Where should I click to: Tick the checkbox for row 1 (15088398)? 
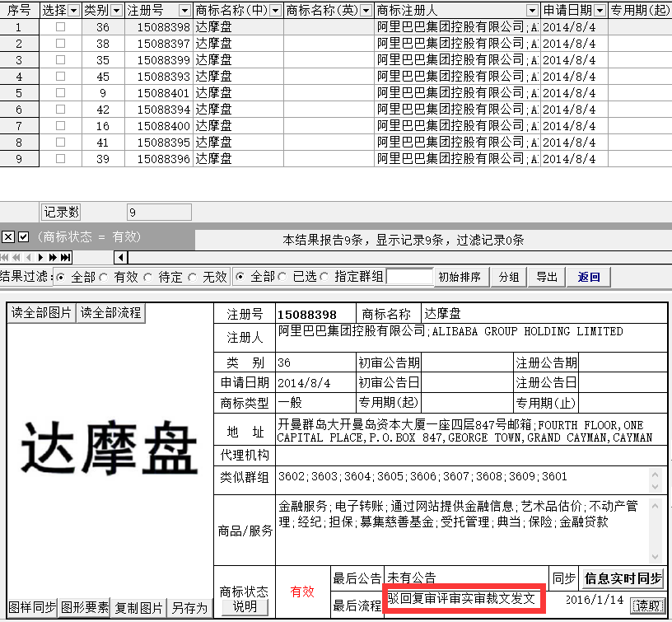60,26
